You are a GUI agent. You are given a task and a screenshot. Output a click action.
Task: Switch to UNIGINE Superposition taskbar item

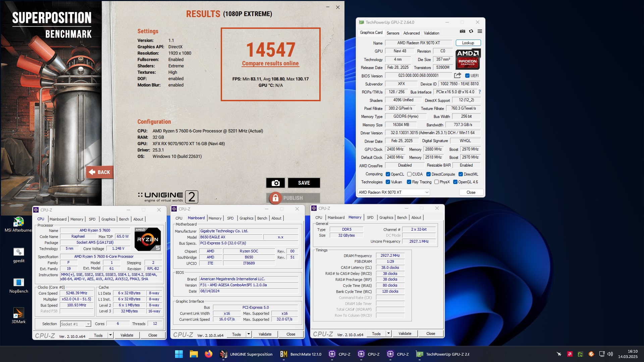pos(246,354)
